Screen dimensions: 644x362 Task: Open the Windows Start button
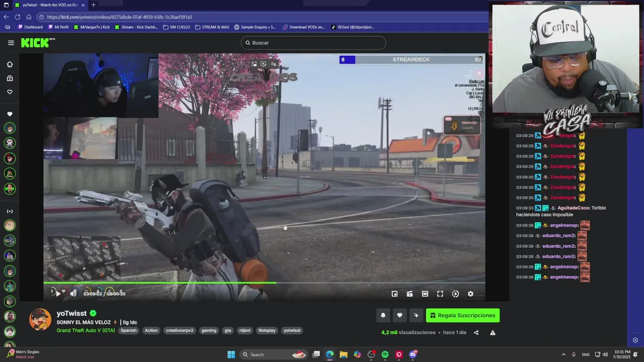[x=231, y=354]
